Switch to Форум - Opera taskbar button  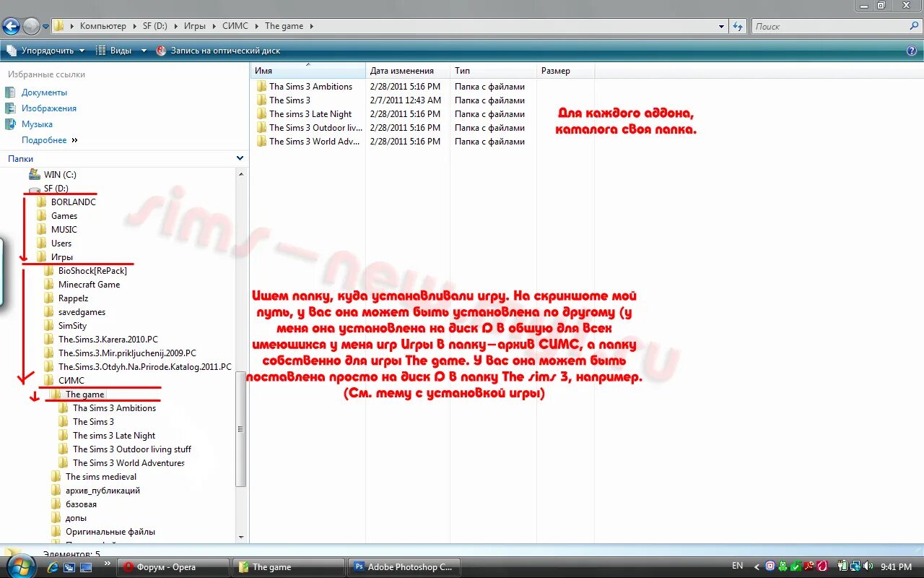[x=173, y=567]
